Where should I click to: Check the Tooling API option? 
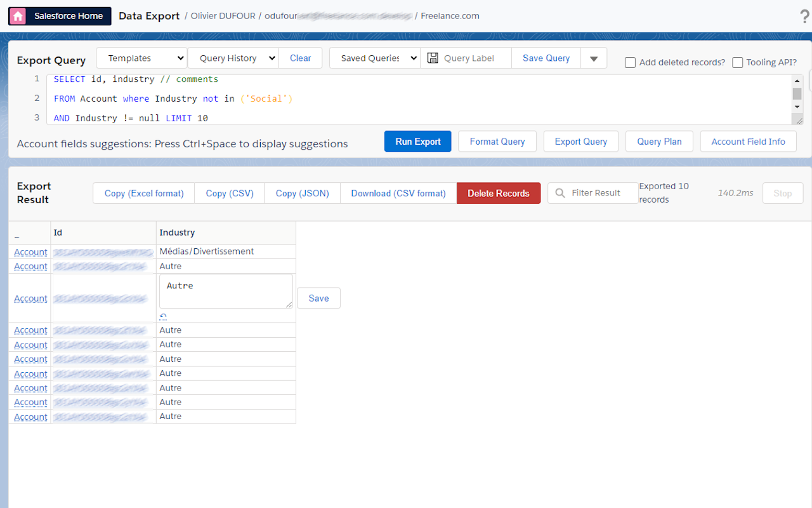(x=738, y=62)
